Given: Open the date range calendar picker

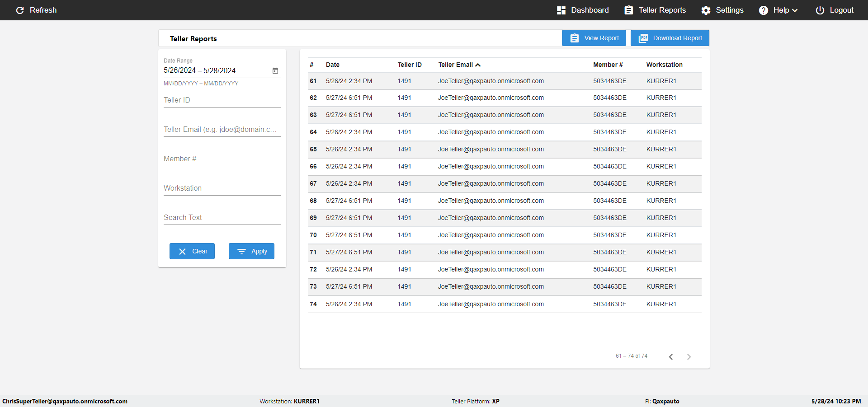Looking at the screenshot, I should coord(275,70).
